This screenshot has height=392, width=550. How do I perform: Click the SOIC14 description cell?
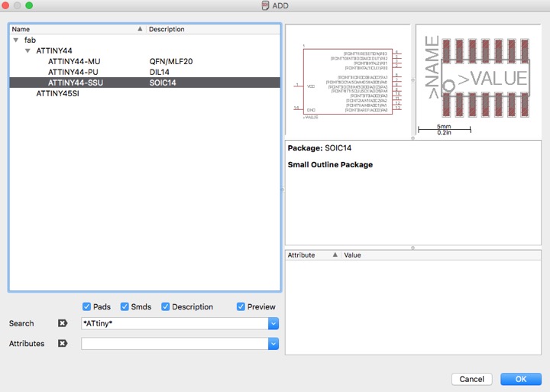click(163, 83)
